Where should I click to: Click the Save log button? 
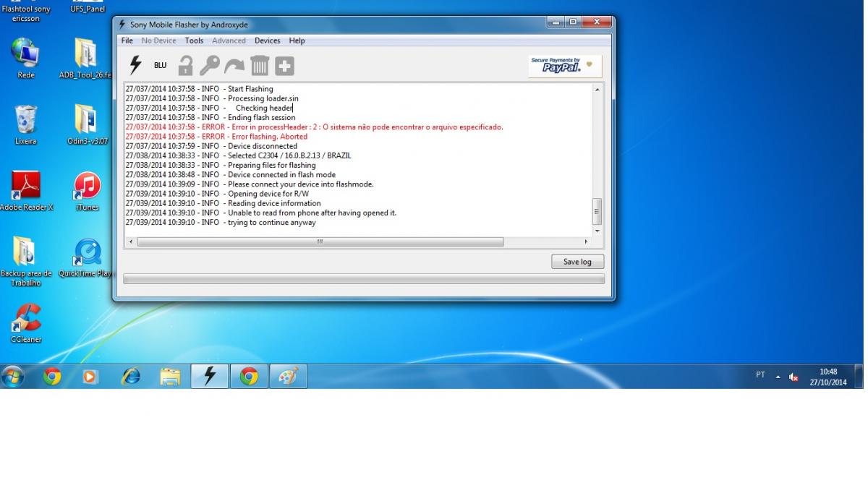tap(577, 262)
